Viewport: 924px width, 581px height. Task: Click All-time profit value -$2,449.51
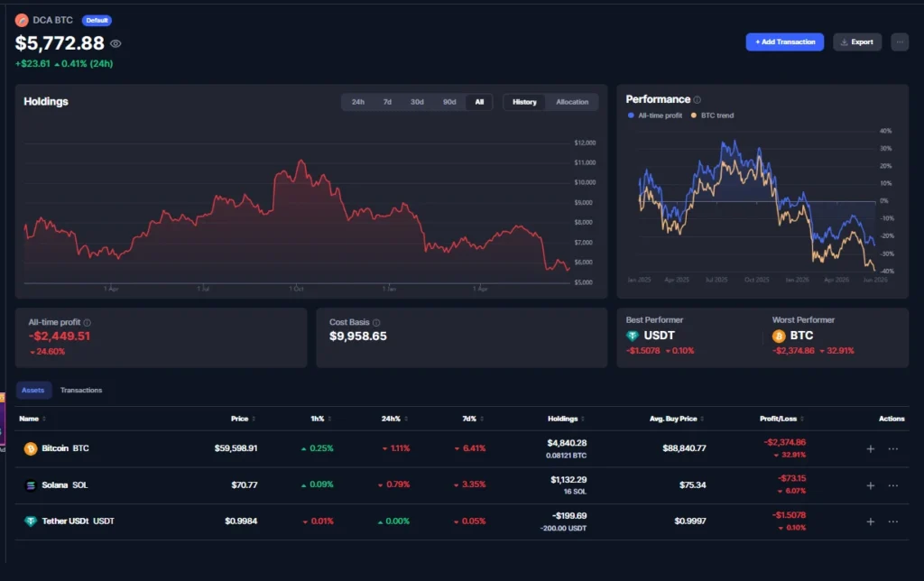point(60,337)
